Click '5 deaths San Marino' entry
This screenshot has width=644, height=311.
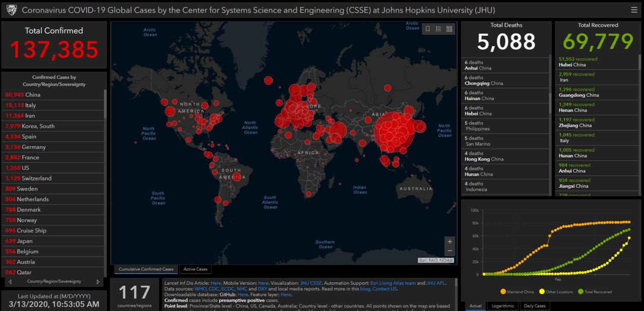pos(505,141)
